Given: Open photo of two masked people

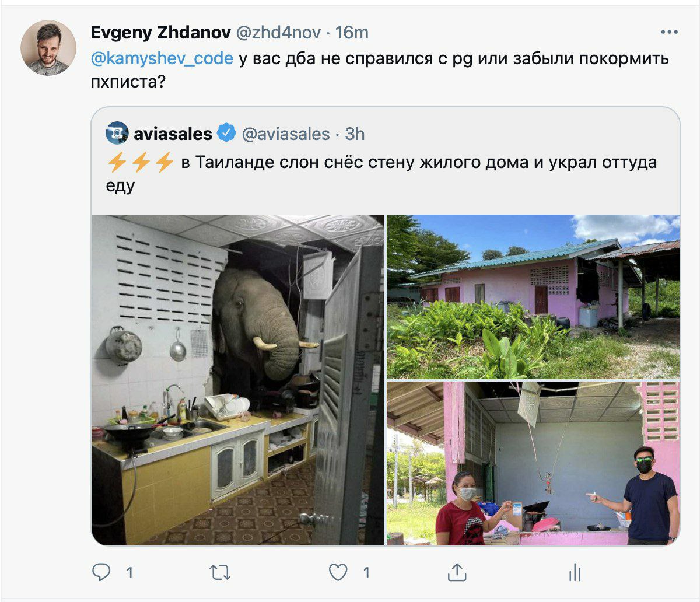Looking at the screenshot, I should click(533, 464).
